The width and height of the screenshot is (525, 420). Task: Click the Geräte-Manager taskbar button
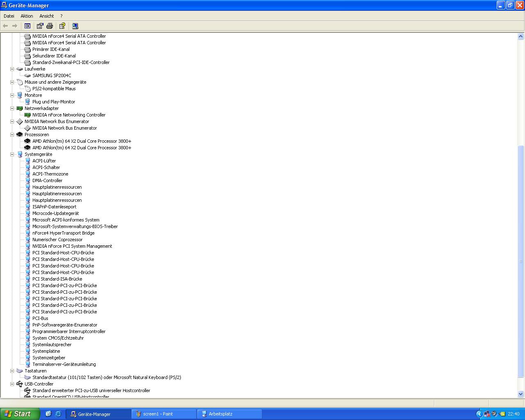(x=99, y=414)
